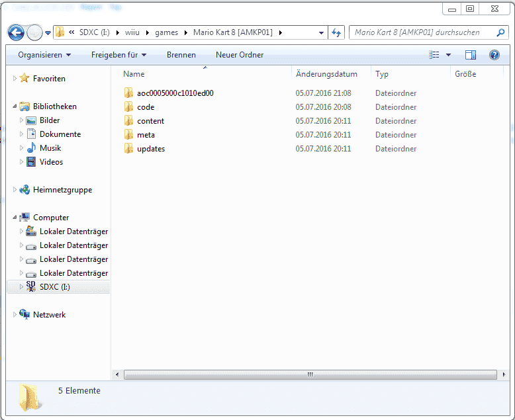Click the Brennen toolbar button
The image size is (515, 420).
(x=181, y=55)
